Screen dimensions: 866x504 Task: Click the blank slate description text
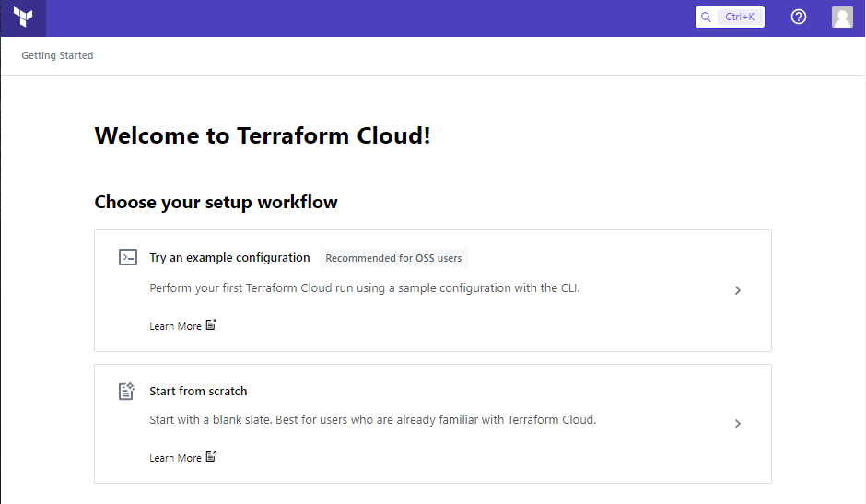pyautogui.click(x=373, y=420)
